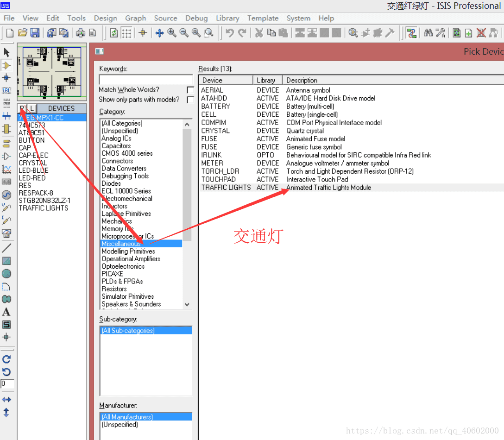Open the Library menu
The width and height of the screenshot is (504, 440).
(227, 19)
